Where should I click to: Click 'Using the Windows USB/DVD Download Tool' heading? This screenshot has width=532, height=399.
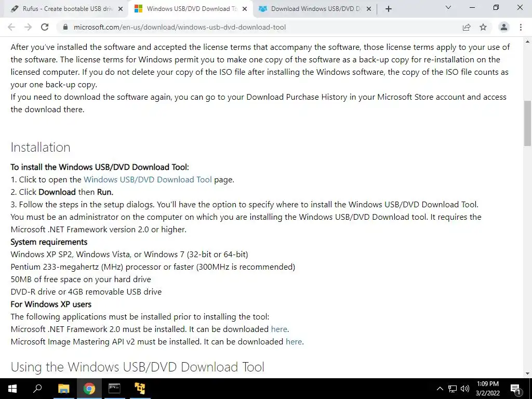[x=137, y=367]
